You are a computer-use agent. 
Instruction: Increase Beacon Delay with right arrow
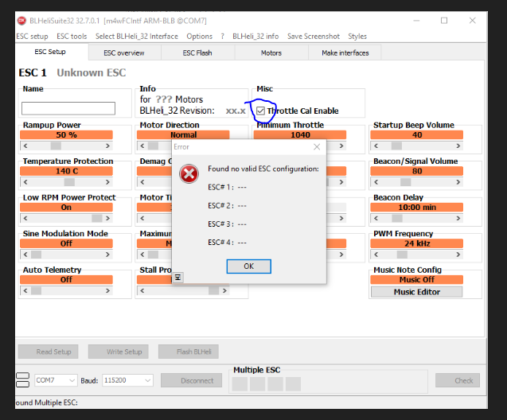click(x=458, y=219)
